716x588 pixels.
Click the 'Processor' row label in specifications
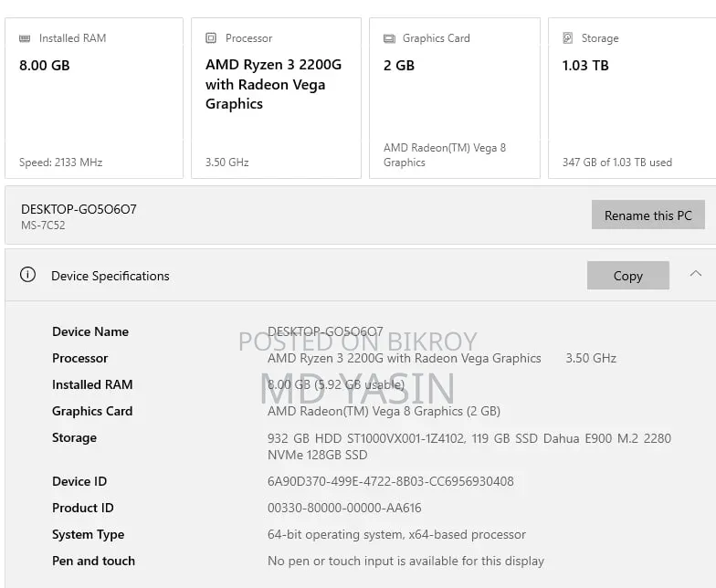tap(80, 358)
